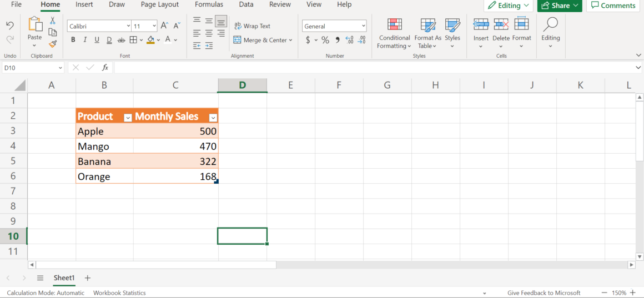Click Workbook Statistics in status bar

click(x=119, y=293)
